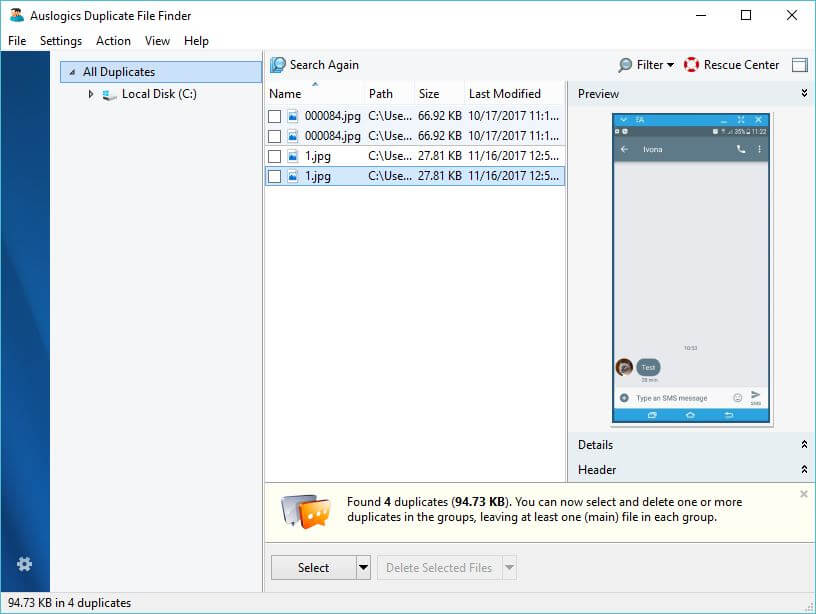Expand the Header panel section
Viewport: 816px width, 614px height.
coord(804,470)
